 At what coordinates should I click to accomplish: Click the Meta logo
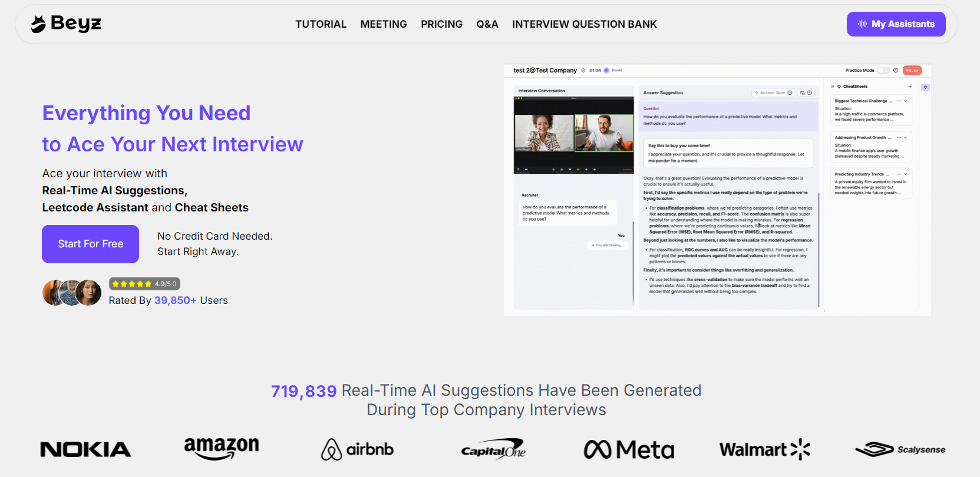(x=629, y=449)
